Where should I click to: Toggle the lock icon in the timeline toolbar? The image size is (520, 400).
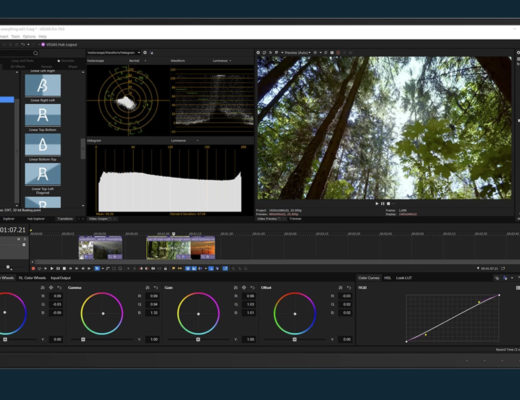(x=165, y=268)
